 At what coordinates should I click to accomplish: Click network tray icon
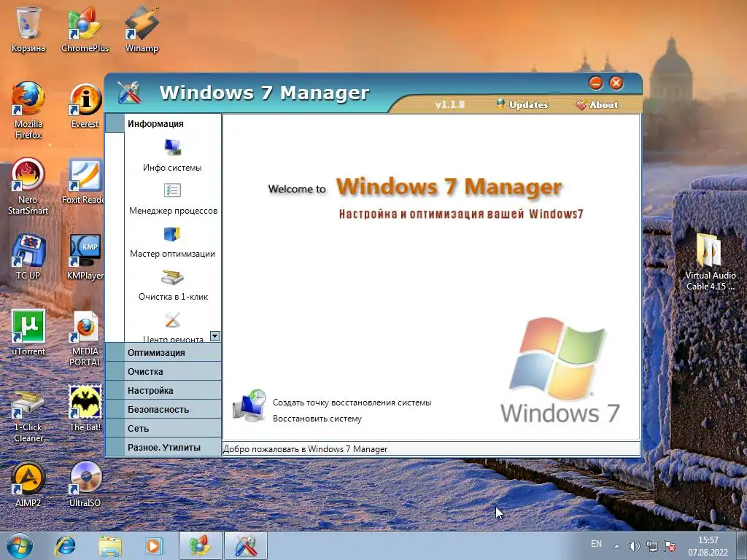pyautogui.click(x=651, y=546)
